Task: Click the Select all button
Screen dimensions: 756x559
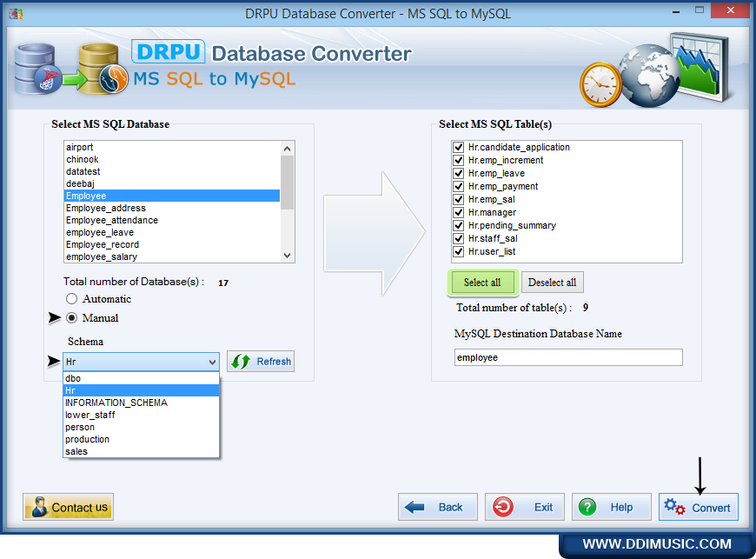Action: pyautogui.click(x=482, y=283)
